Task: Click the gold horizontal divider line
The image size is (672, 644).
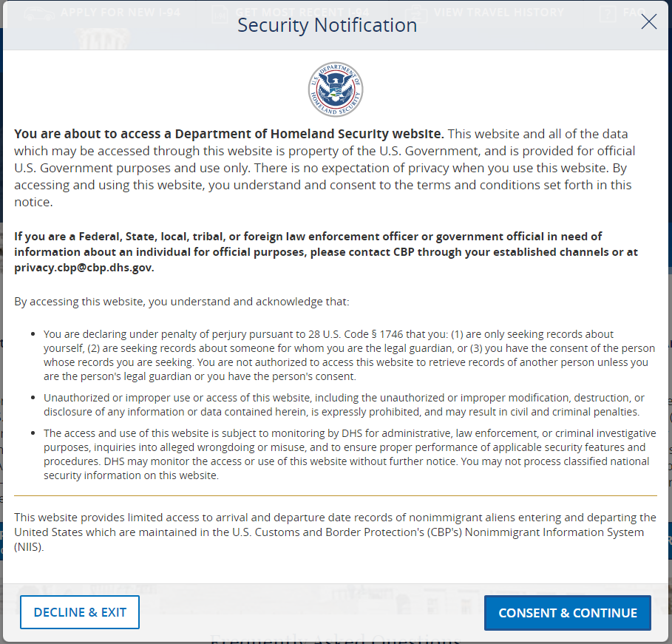Action: (336, 495)
